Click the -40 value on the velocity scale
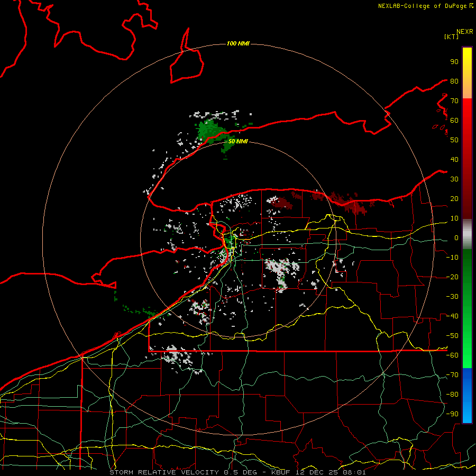This screenshot has width=476, height=476. click(452, 316)
